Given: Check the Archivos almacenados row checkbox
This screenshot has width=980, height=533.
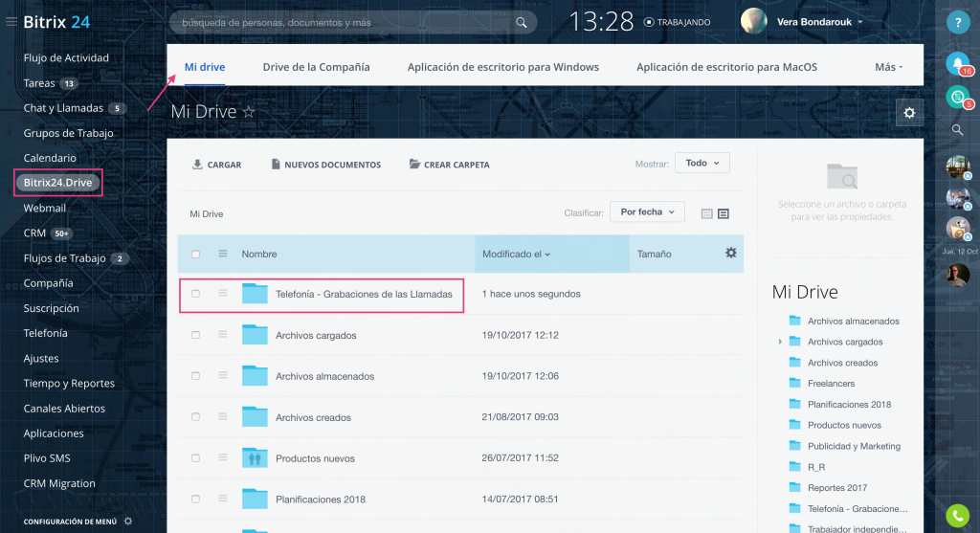Looking at the screenshot, I should coord(195,375).
